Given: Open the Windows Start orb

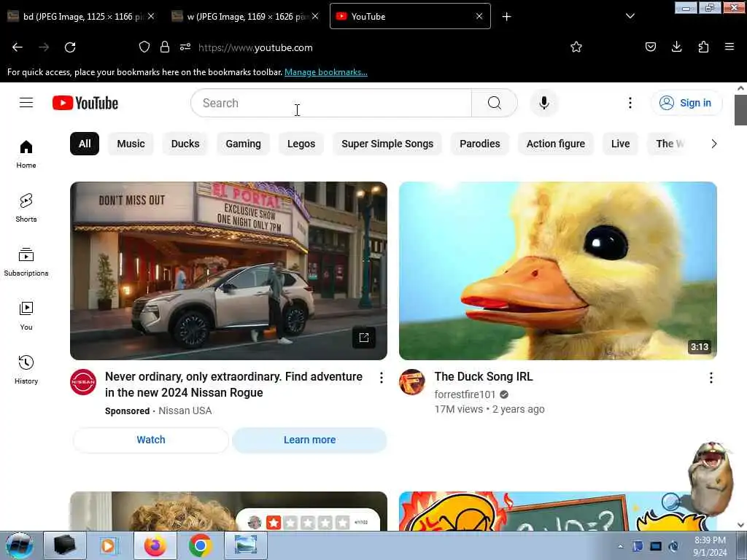Looking at the screenshot, I should [20, 545].
